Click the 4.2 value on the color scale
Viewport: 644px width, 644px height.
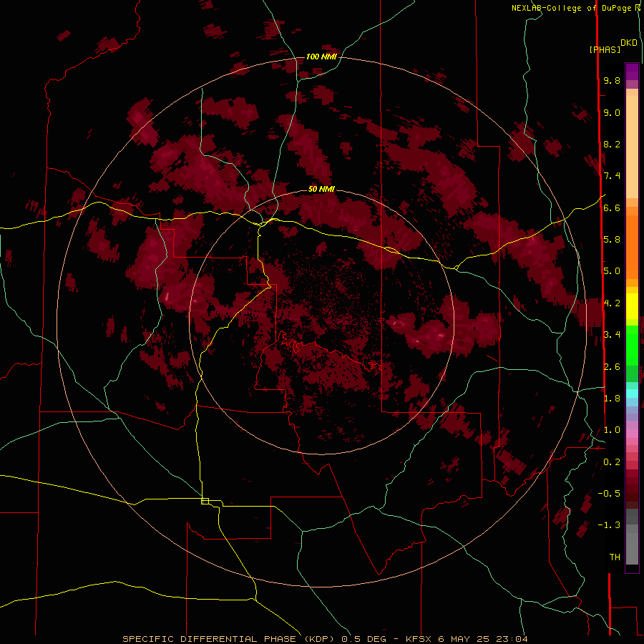[612, 303]
